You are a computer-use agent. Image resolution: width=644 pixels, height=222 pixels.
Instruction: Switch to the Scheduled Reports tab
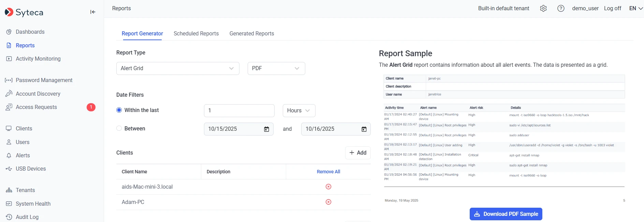pos(196,33)
